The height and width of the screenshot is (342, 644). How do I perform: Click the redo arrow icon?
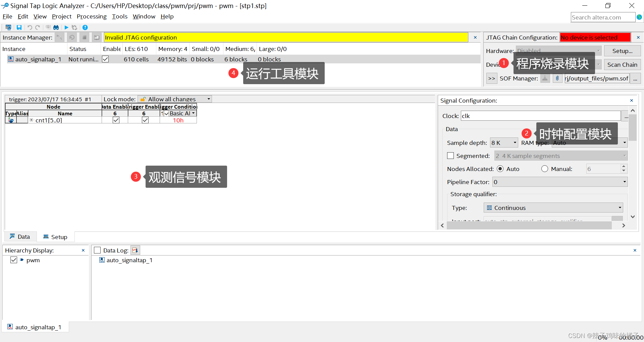coord(38,27)
